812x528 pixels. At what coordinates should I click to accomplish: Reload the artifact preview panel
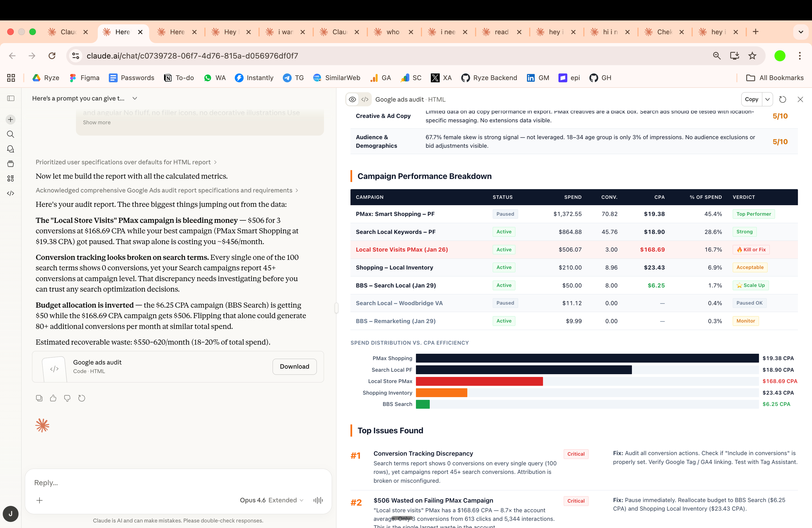(783, 99)
